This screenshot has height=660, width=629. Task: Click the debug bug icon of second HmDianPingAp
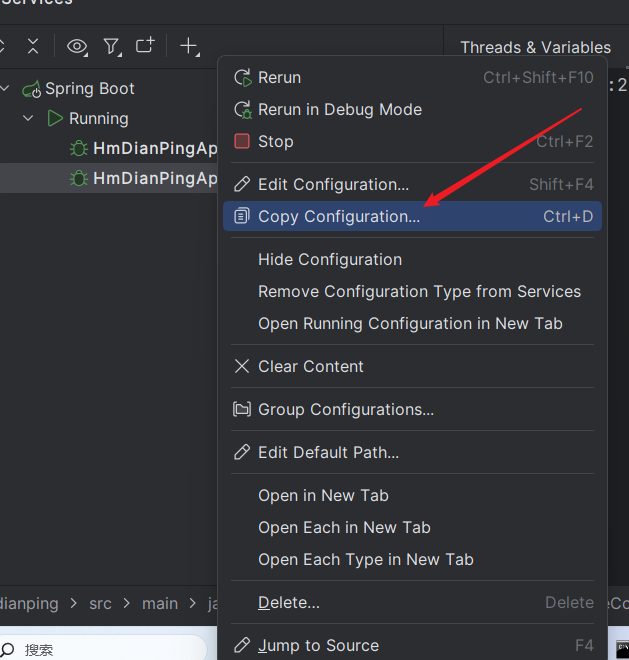coord(79,178)
